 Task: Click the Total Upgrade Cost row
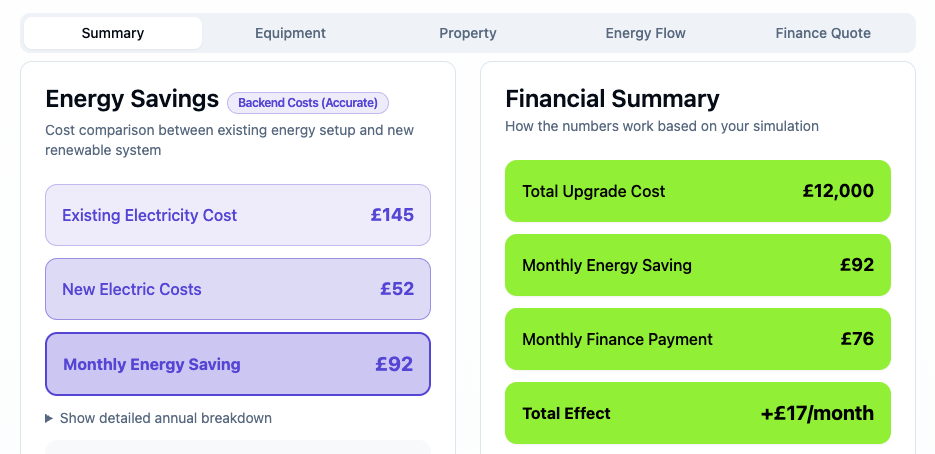tap(697, 191)
